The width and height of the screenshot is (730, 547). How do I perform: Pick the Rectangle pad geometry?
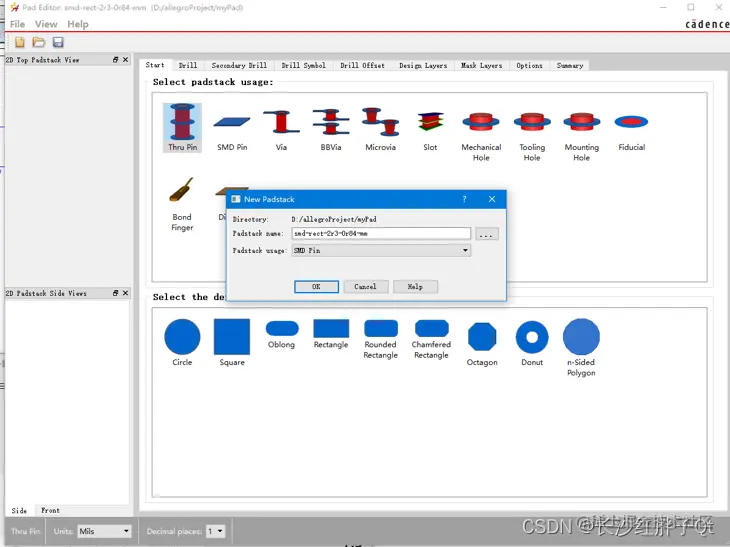click(x=331, y=334)
